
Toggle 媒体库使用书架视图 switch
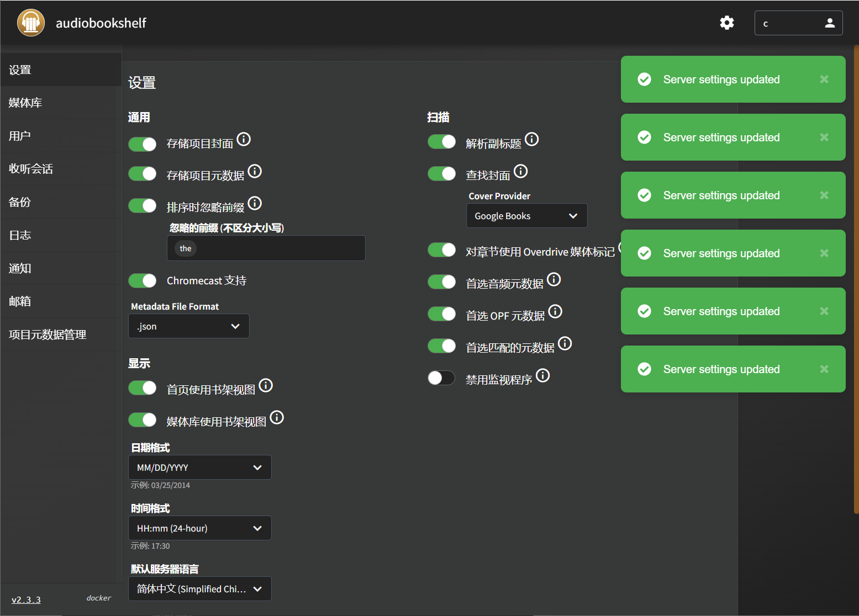click(x=143, y=420)
